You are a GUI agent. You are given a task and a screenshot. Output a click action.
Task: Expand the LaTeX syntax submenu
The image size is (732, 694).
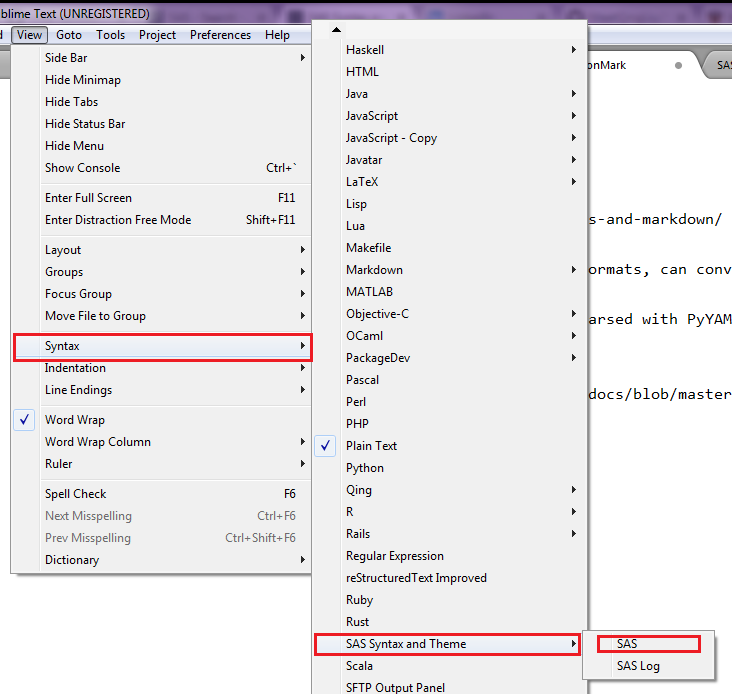tap(449, 182)
